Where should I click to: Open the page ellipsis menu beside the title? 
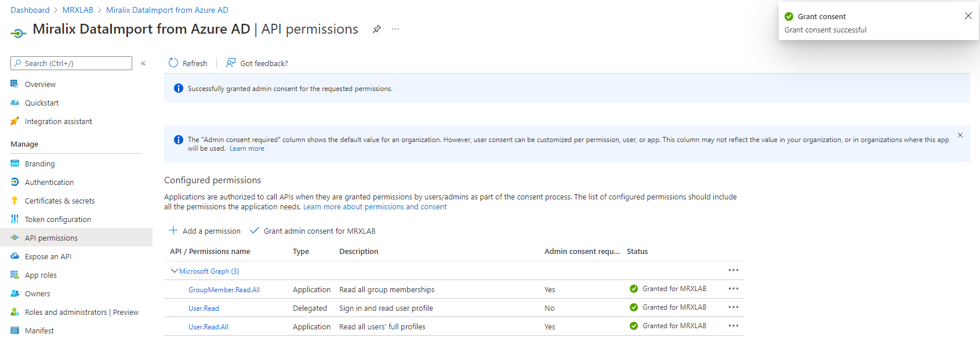(x=395, y=29)
